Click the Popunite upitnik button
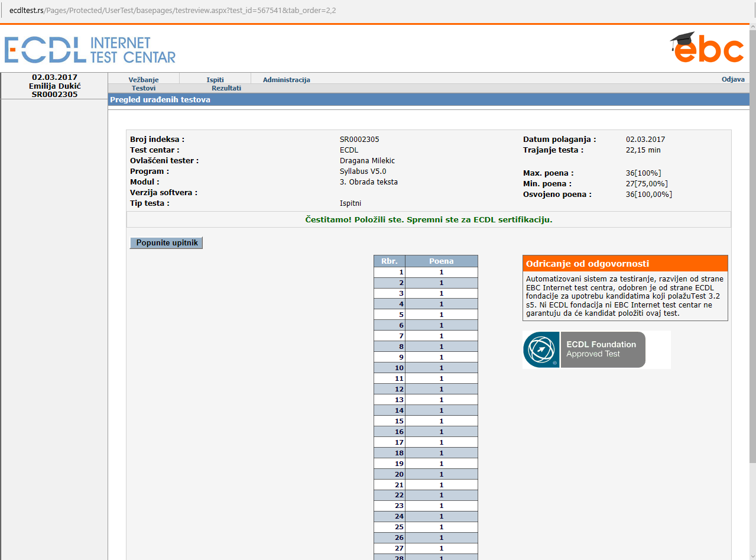 coord(166,242)
